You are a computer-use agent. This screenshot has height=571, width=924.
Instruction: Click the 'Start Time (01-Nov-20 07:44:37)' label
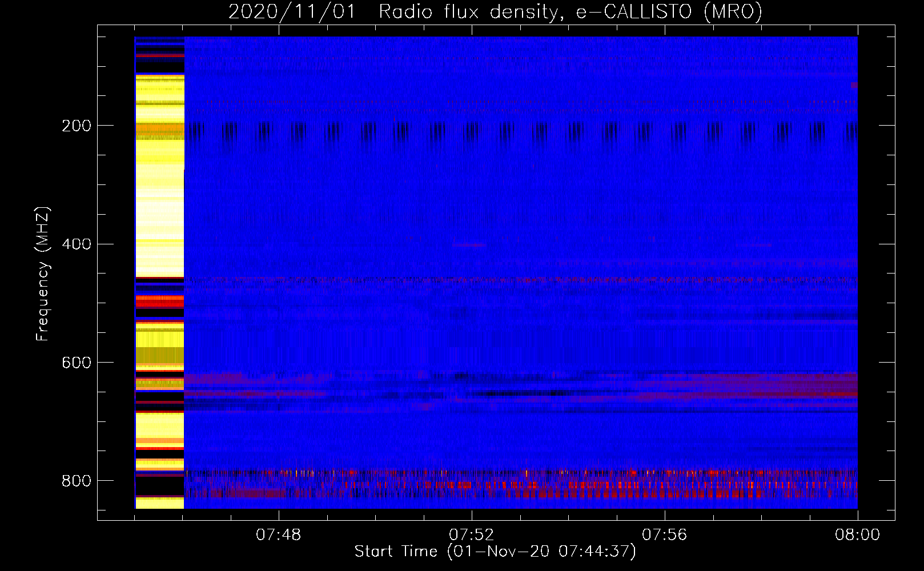495,552
